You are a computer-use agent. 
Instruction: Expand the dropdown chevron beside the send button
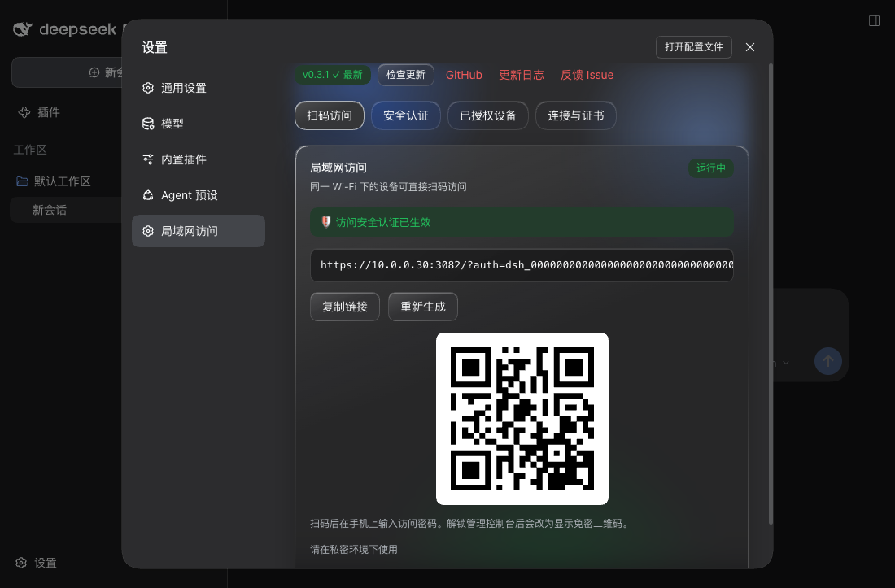[x=786, y=363]
